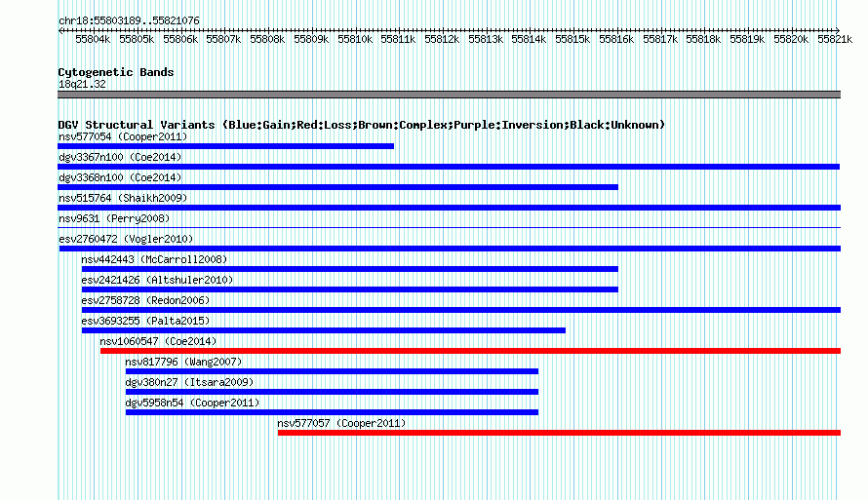This screenshot has height=500, width=868.
Task: Click the 55804k ruler tick label
Action: click(93, 39)
